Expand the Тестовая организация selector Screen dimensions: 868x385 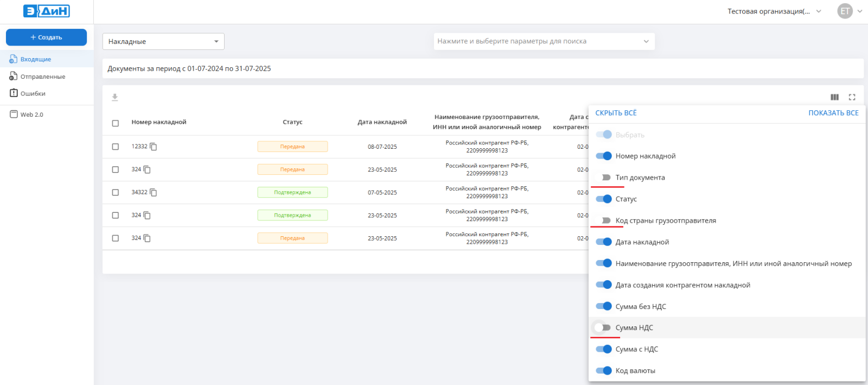click(x=774, y=11)
